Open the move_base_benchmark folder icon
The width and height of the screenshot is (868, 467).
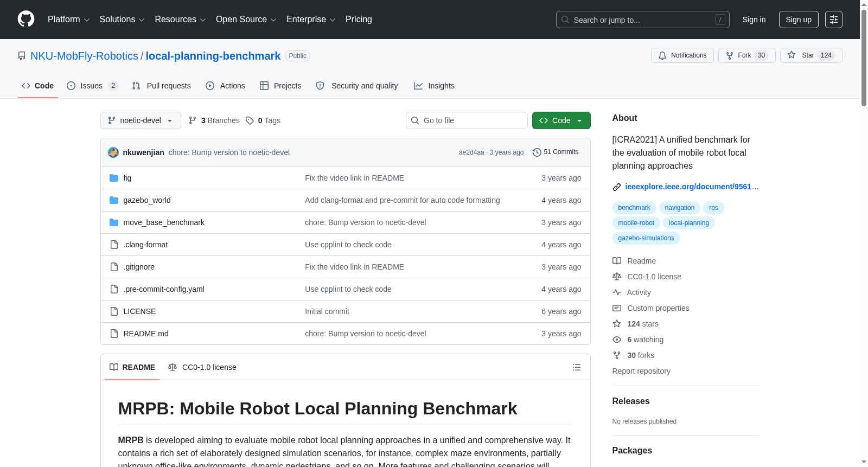[x=114, y=222]
